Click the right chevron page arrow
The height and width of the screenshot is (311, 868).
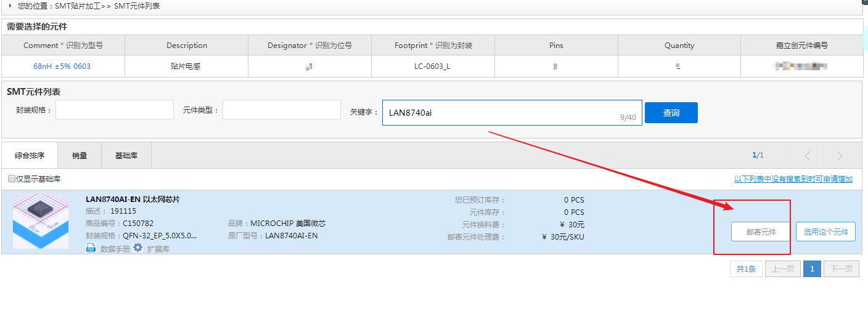(x=839, y=156)
